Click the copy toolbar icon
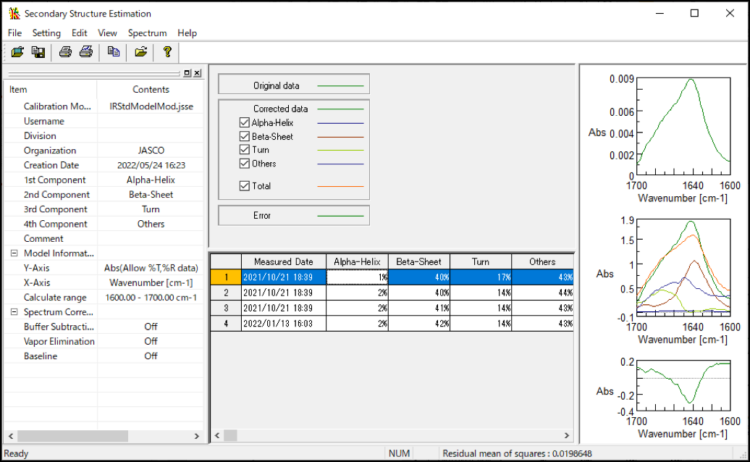750x462 pixels. 114,52
